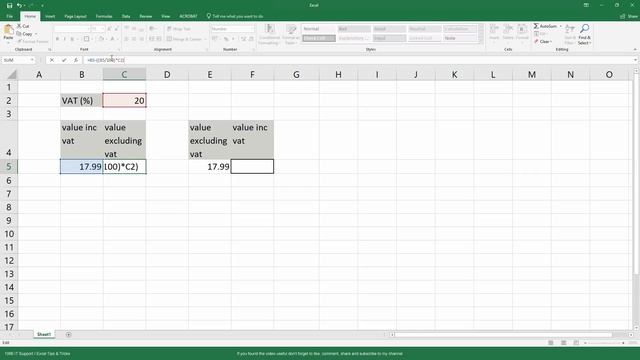The height and width of the screenshot is (360, 640).
Task: Select cell E5 containing 17.99
Action: (210, 167)
